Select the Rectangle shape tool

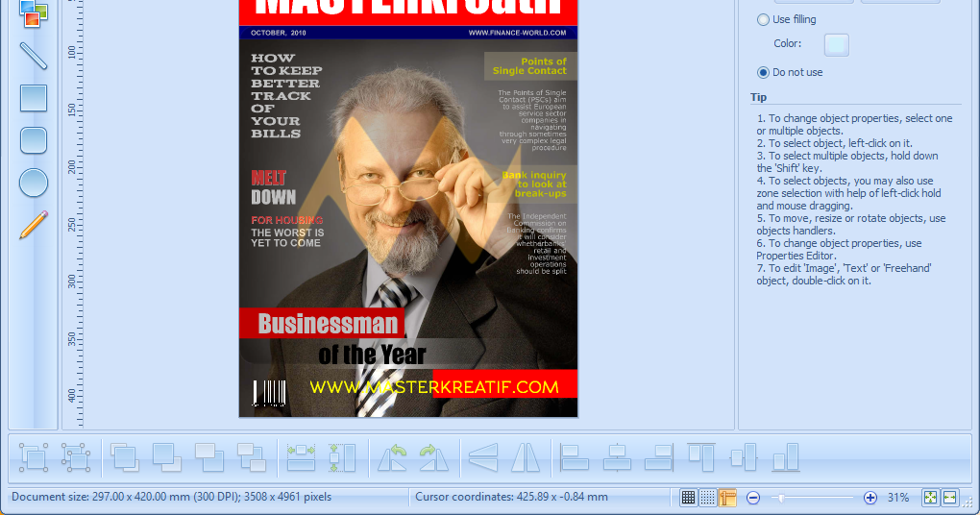(33, 98)
